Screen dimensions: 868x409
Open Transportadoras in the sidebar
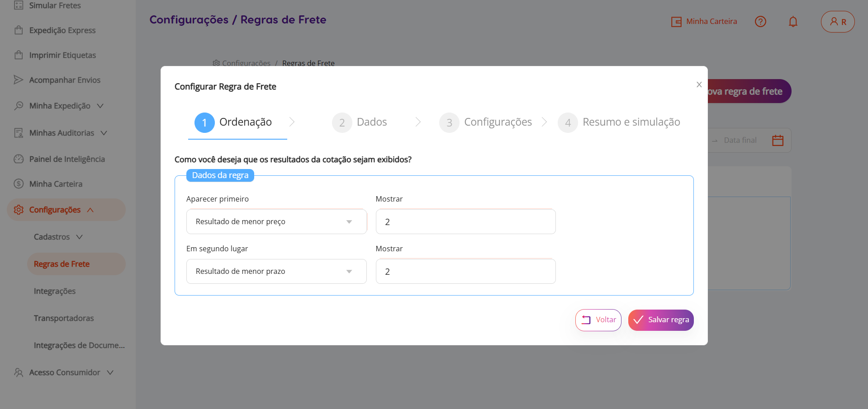pyautogui.click(x=64, y=318)
